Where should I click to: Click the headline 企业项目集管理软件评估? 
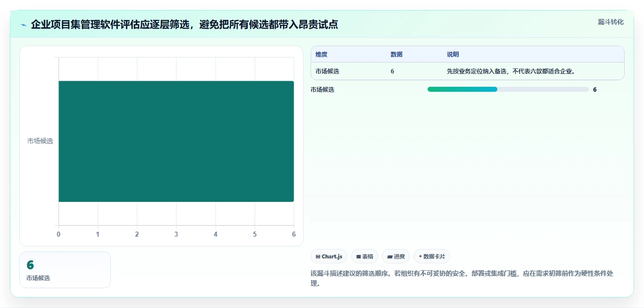coord(184,24)
